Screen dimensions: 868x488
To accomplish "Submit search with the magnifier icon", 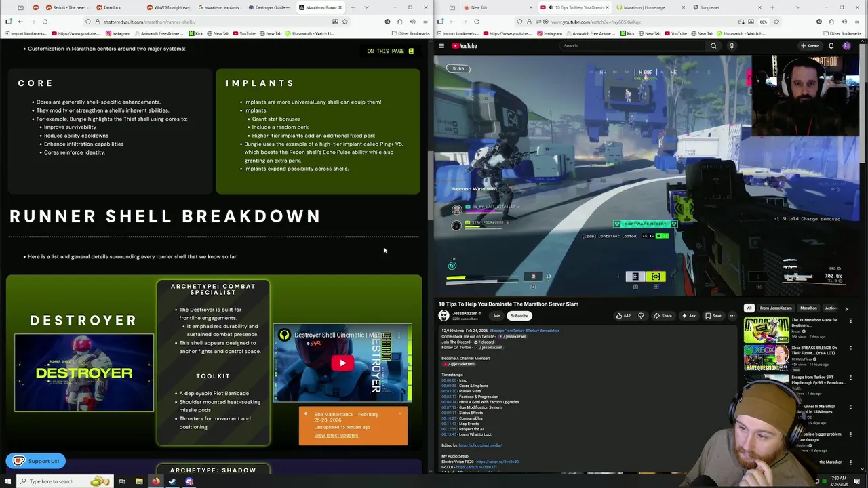I will (x=713, y=46).
